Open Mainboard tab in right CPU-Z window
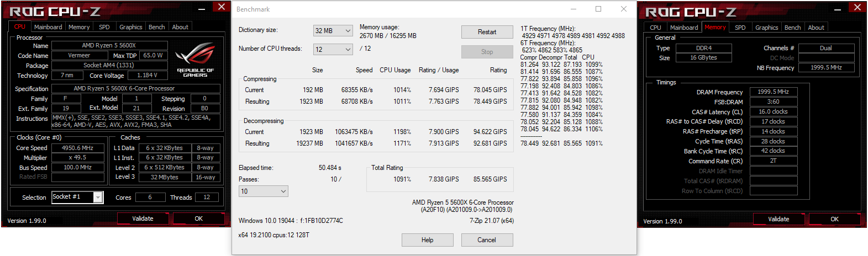 coord(684,28)
